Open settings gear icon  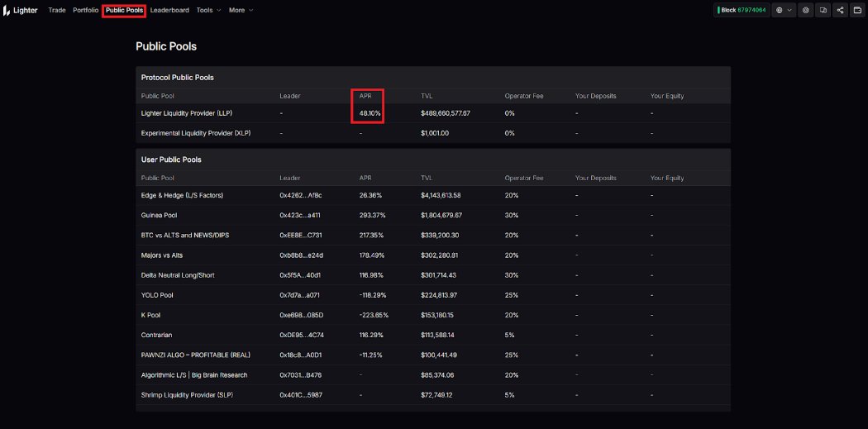tap(805, 10)
